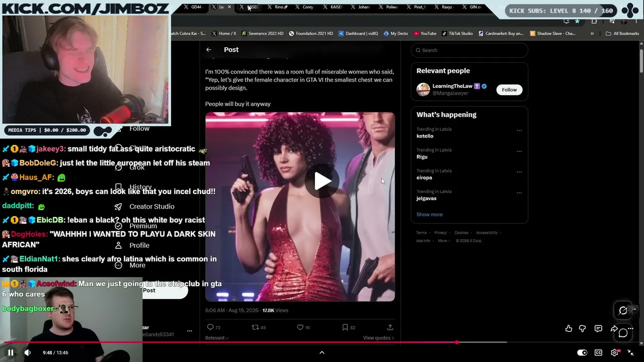The height and width of the screenshot is (362, 644).
Task: Open LearningTheLaw profile avatar
Action: (x=423, y=89)
